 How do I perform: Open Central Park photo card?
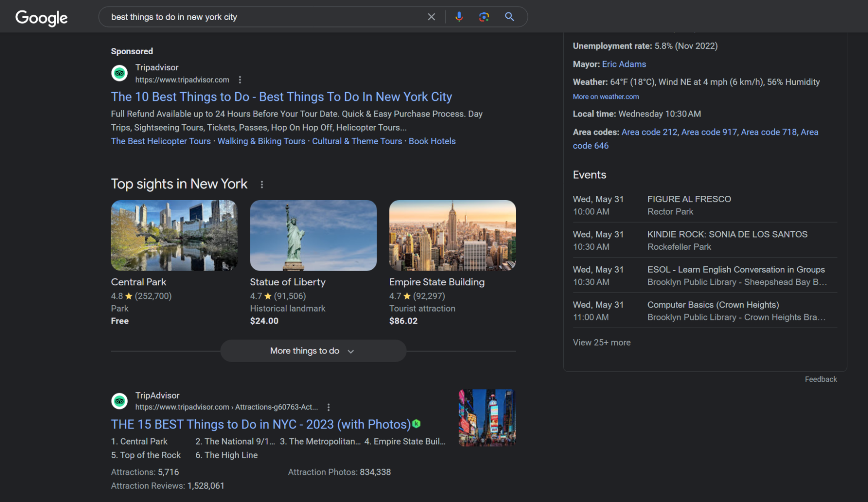point(174,235)
